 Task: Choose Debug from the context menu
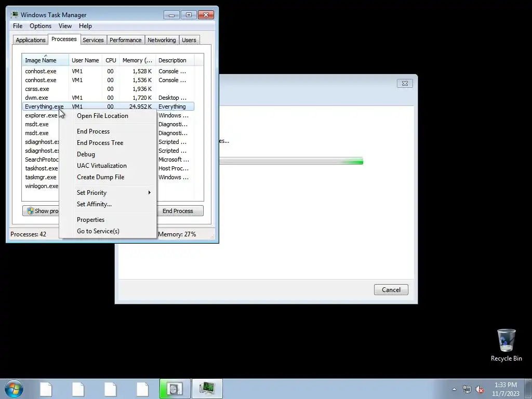[x=86, y=154]
